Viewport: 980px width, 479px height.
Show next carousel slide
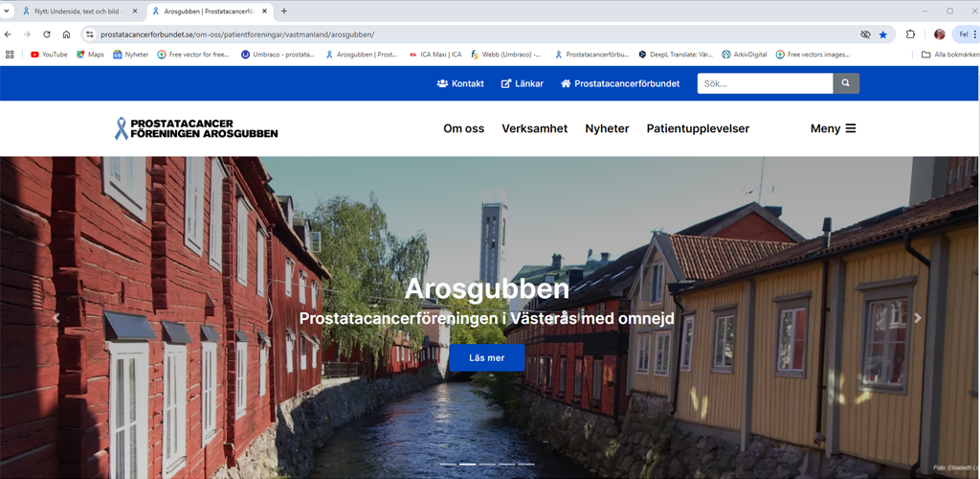click(x=917, y=318)
